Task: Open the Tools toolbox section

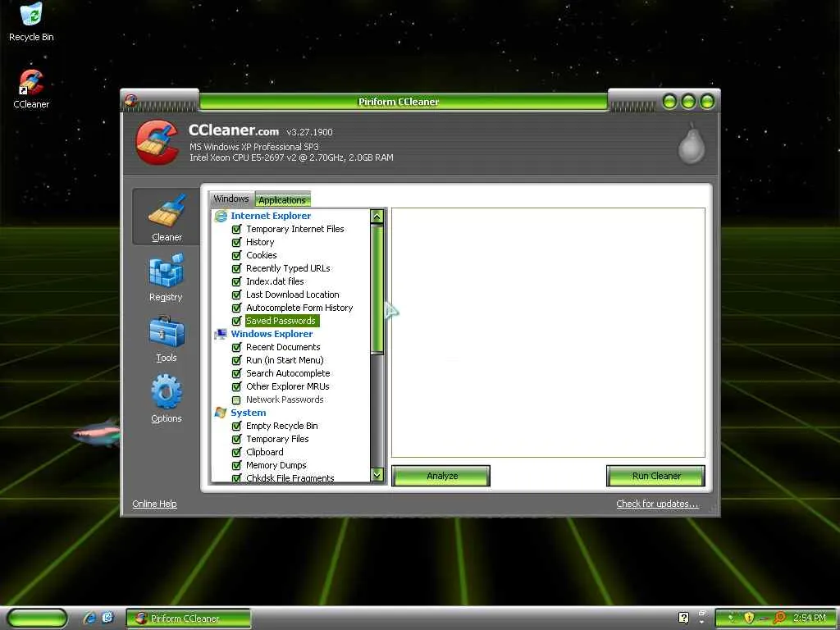Action: (166, 339)
